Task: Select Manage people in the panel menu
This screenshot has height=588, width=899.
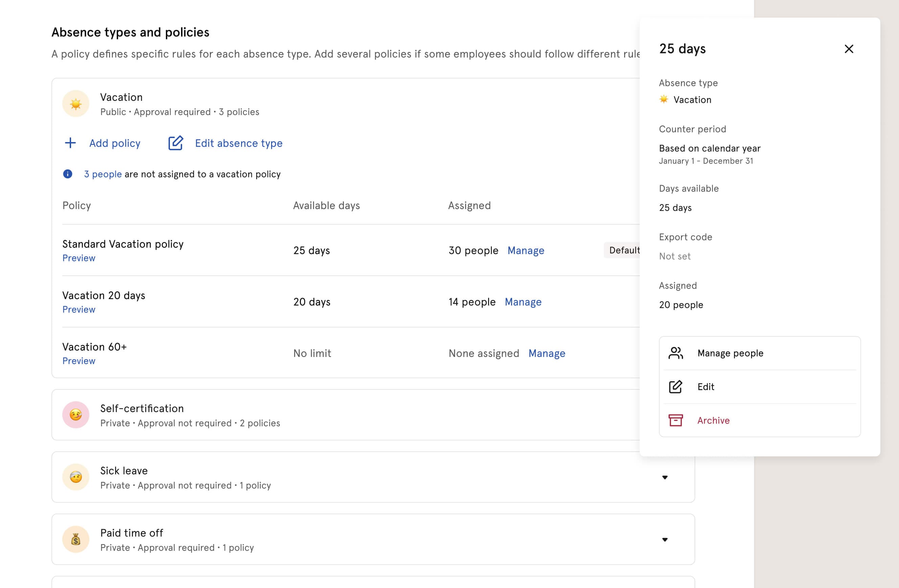Action: (730, 353)
